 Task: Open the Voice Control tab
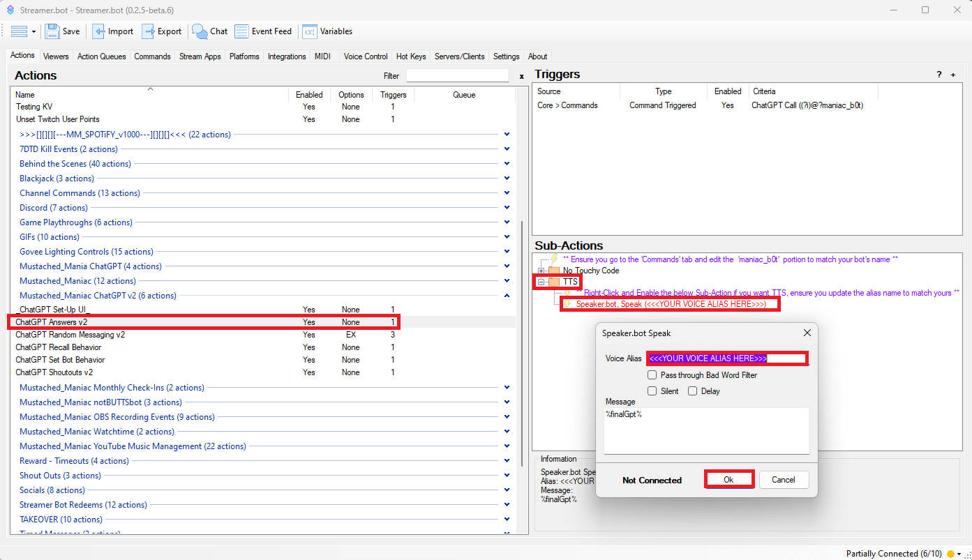click(366, 56)
